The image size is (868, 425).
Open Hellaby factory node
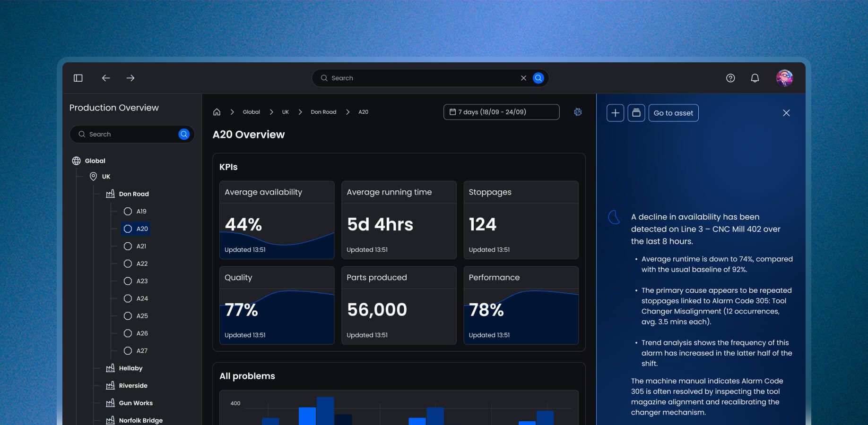[x=130, y=368]
